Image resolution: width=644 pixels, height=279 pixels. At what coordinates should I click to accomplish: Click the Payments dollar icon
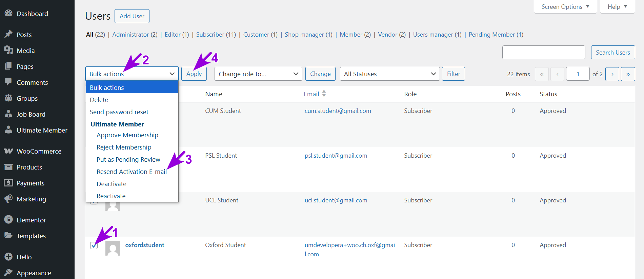8,183
